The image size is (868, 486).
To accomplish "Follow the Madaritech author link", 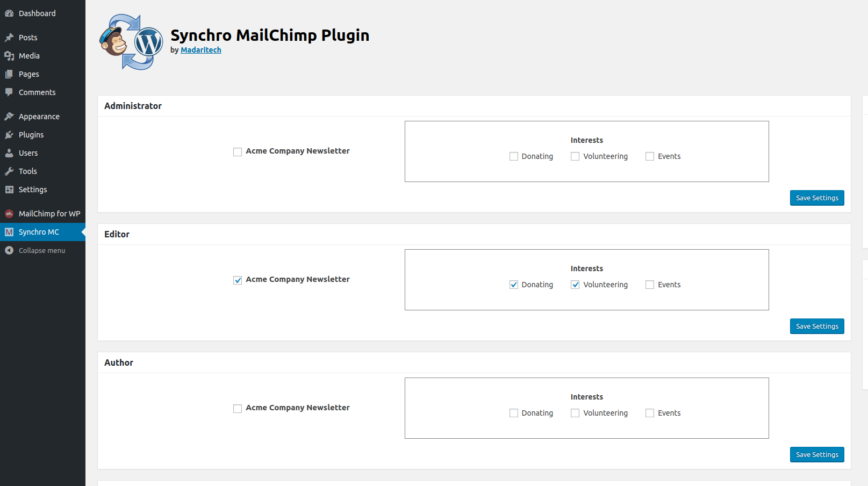I will click(x=201, y=50).
